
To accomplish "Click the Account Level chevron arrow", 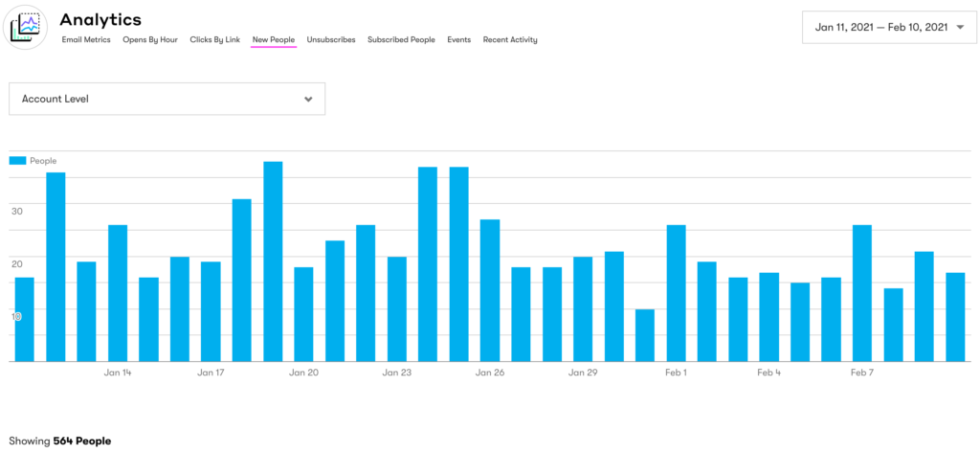I will 308,99.
